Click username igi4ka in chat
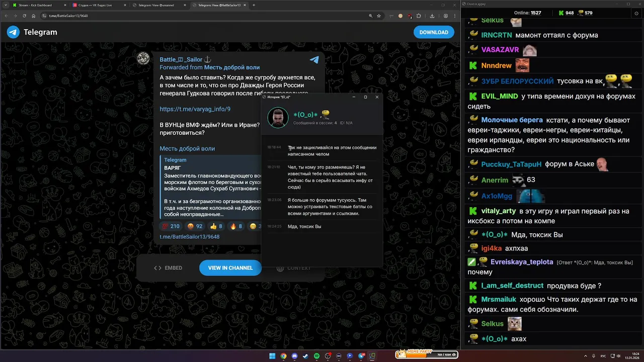The image size is (644, 362). click(492, 248)
